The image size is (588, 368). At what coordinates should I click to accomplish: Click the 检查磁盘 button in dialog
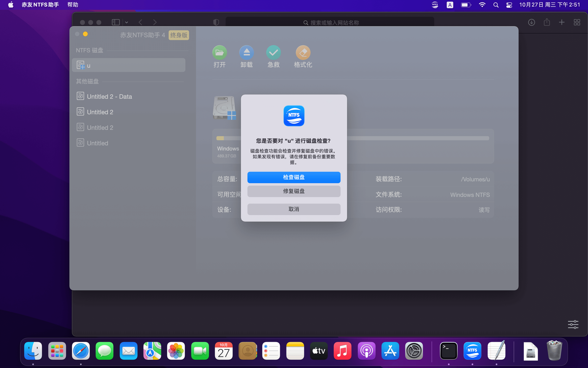(x=294, y=177)
